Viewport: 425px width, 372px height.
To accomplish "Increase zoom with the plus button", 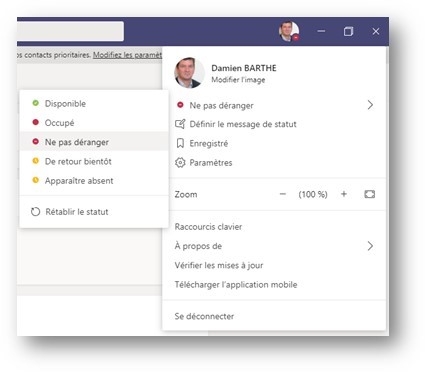I will 344,194.
